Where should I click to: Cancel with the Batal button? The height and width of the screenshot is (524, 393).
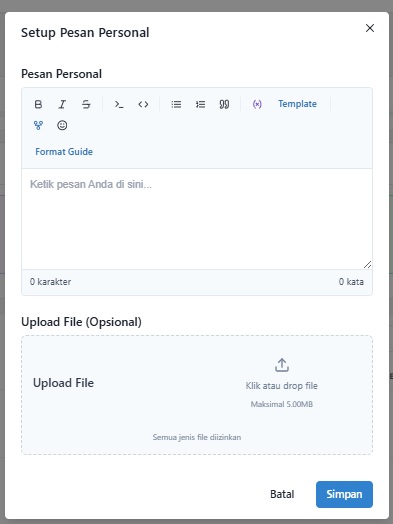282,494
